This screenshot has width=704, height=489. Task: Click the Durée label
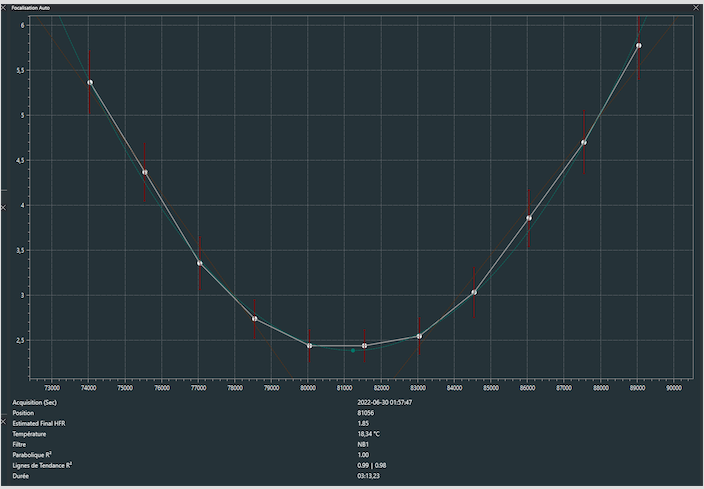[21, 476]
